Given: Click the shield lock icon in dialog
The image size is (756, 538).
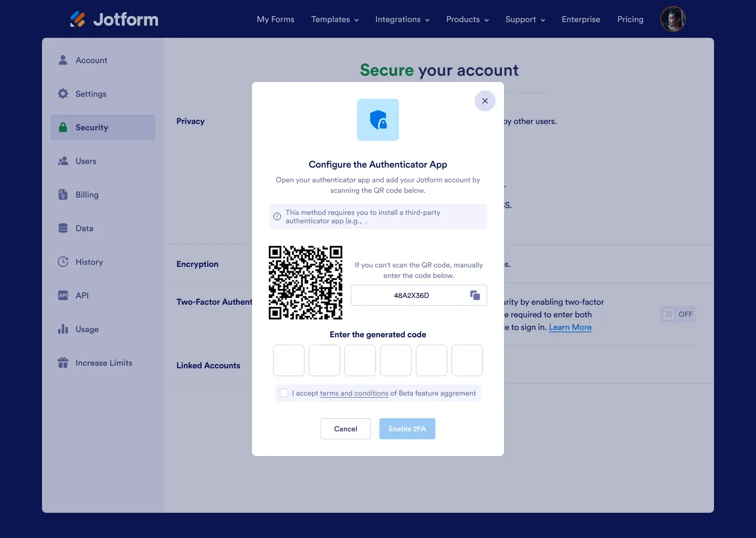Looking at the screenshot, I should (378, 120).
